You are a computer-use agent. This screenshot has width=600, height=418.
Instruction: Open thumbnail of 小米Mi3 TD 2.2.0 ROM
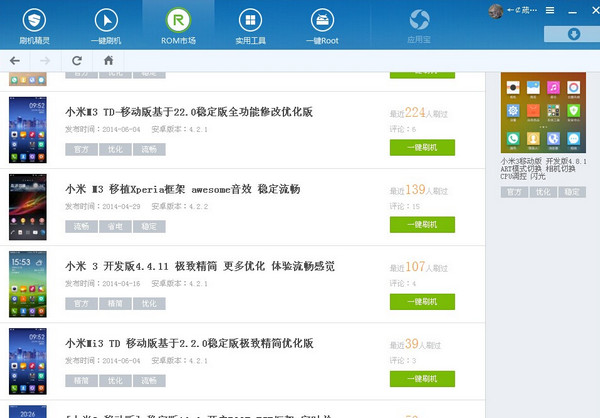[x=28, y=361]
